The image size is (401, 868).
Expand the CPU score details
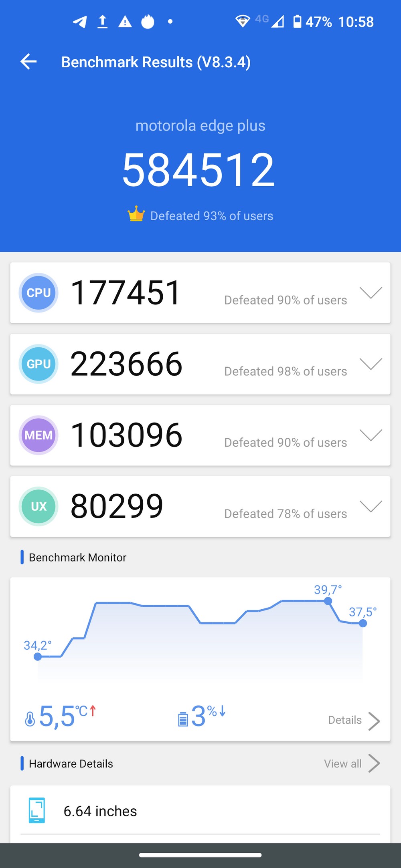pos(371,293)
